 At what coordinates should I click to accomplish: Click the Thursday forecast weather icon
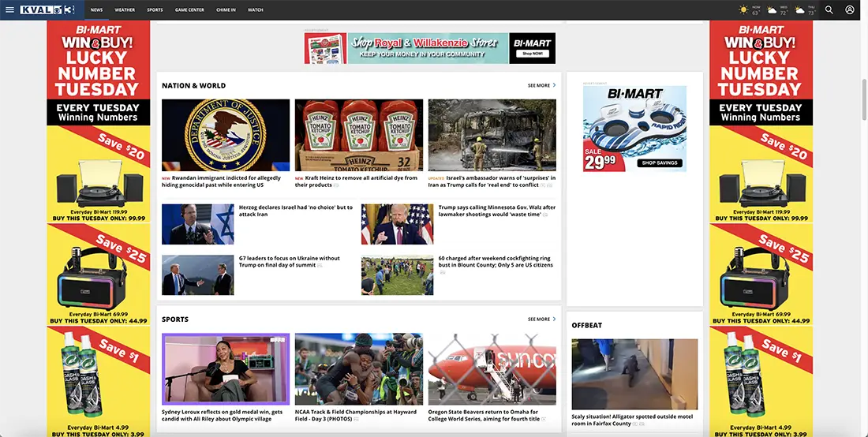(799, 10)
